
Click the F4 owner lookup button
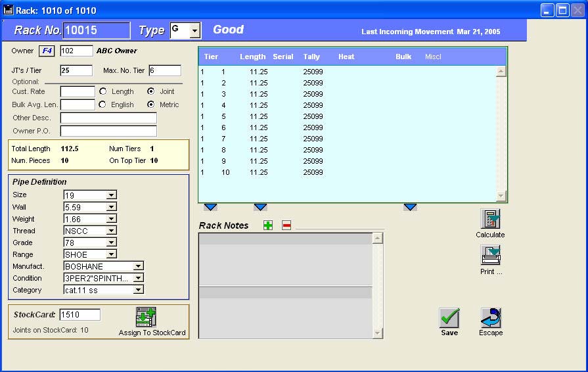pos(47,51)
